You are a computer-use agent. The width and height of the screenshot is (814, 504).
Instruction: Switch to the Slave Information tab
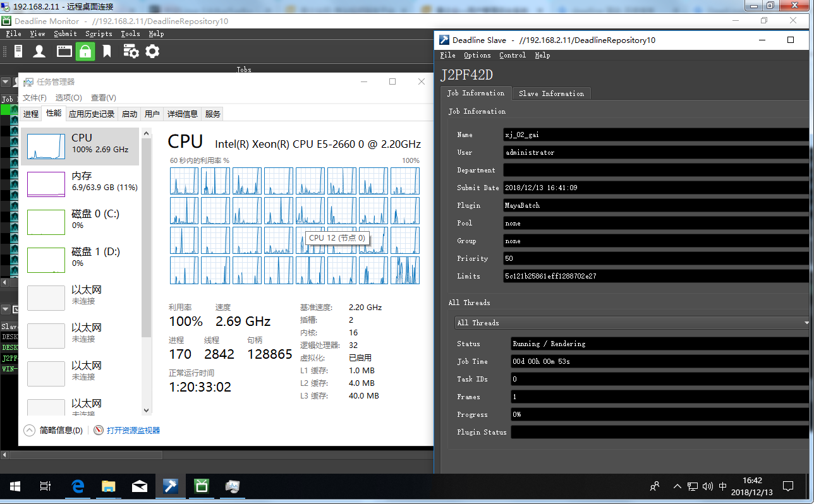[551, 93]
